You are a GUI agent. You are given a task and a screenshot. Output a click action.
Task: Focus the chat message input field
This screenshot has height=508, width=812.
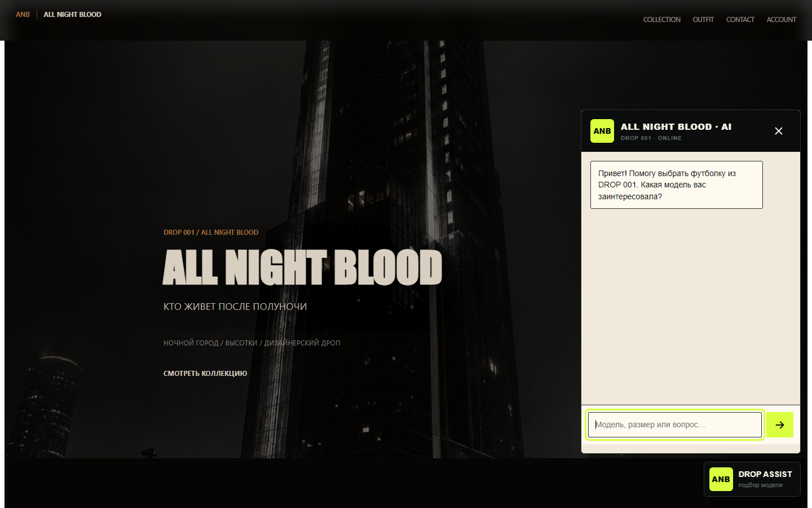pos(675,424)
